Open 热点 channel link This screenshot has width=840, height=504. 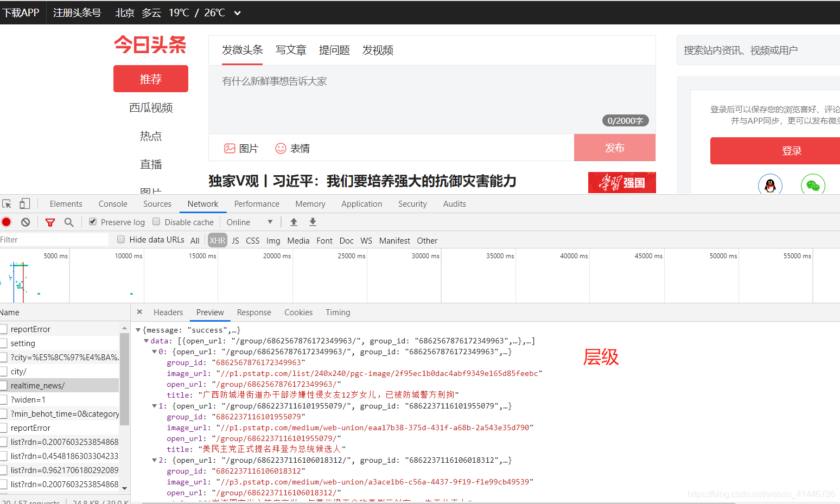pos(151,136)
